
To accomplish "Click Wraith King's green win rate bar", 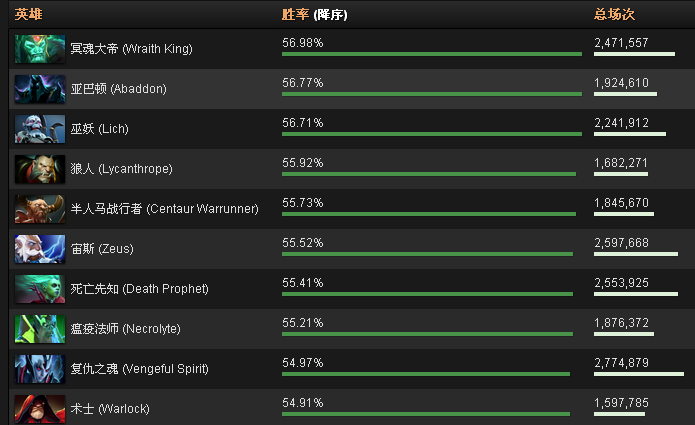I will (431, 54).
